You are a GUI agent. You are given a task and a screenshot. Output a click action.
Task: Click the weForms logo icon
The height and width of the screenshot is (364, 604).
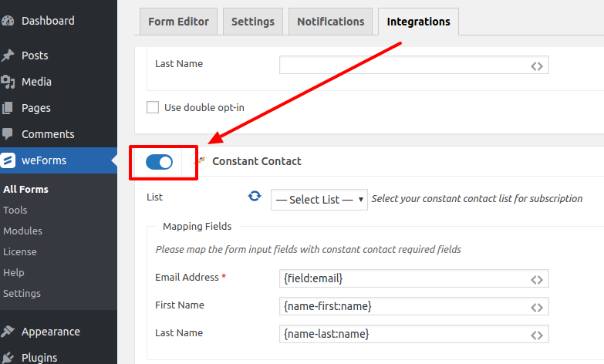[8, 160]
